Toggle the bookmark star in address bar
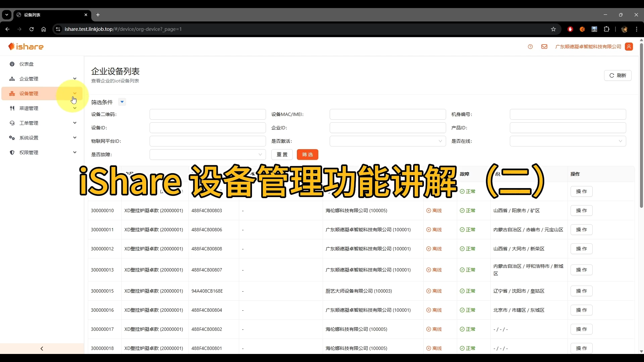This screenshot has height=362, width=644. click(554, 29)
